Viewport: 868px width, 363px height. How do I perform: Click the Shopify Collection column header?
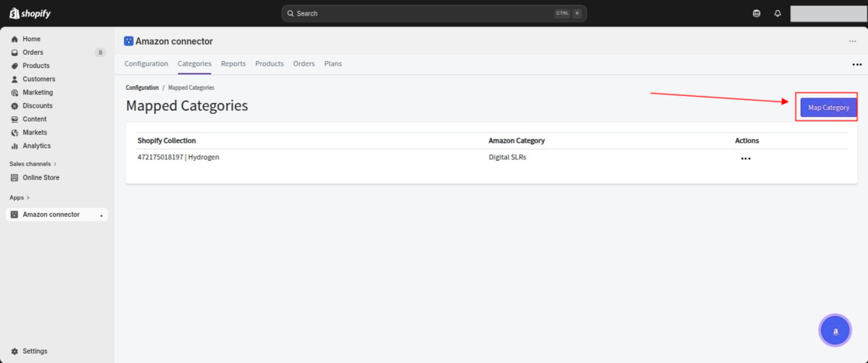pos(167,140)
